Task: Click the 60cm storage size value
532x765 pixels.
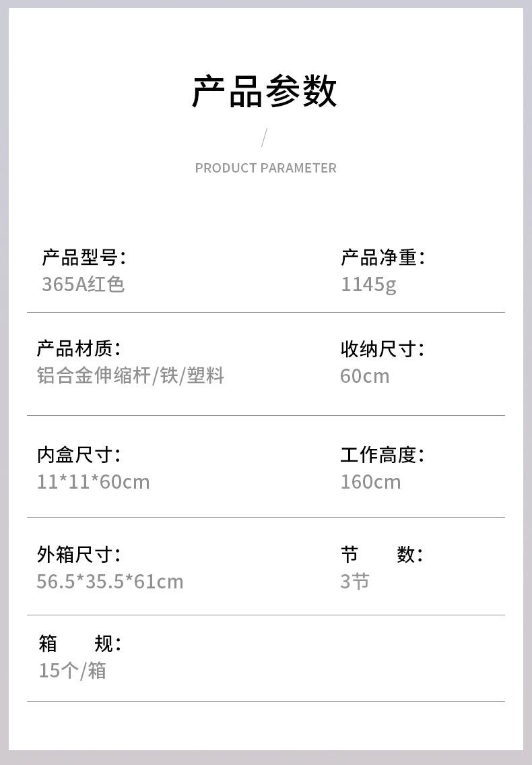Action: pos(364,376)
